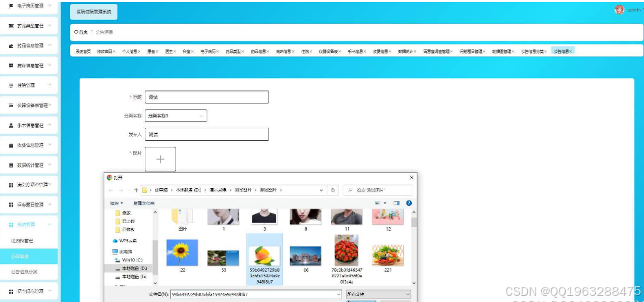Close the 电子病历 tab via its X

pos(218,51)
